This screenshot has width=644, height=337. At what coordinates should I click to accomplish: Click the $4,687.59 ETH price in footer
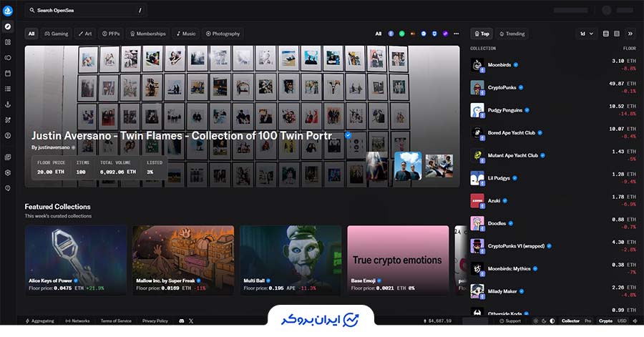(437, 321)
